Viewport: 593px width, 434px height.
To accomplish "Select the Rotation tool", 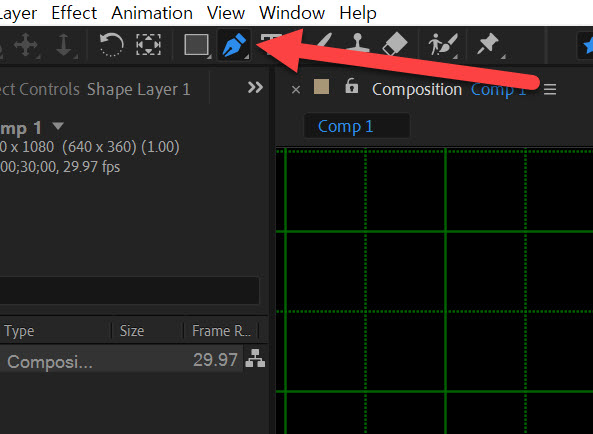I will 111,45.
